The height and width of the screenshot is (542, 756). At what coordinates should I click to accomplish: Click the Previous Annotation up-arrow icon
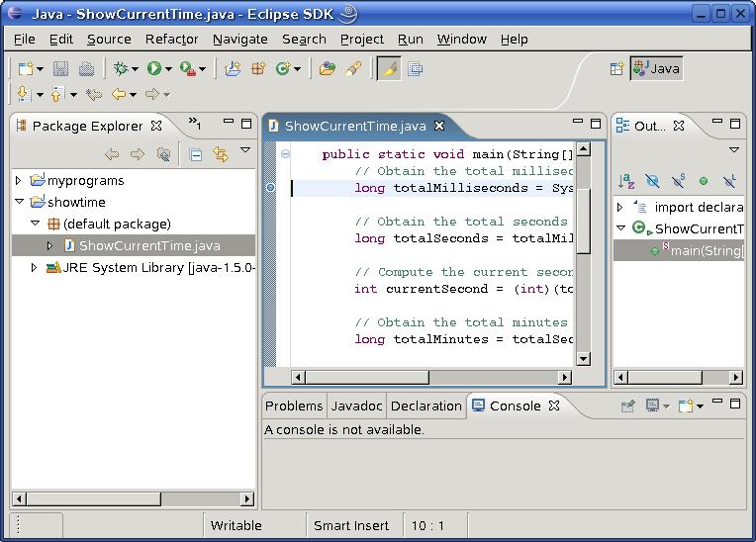[57, 94]
